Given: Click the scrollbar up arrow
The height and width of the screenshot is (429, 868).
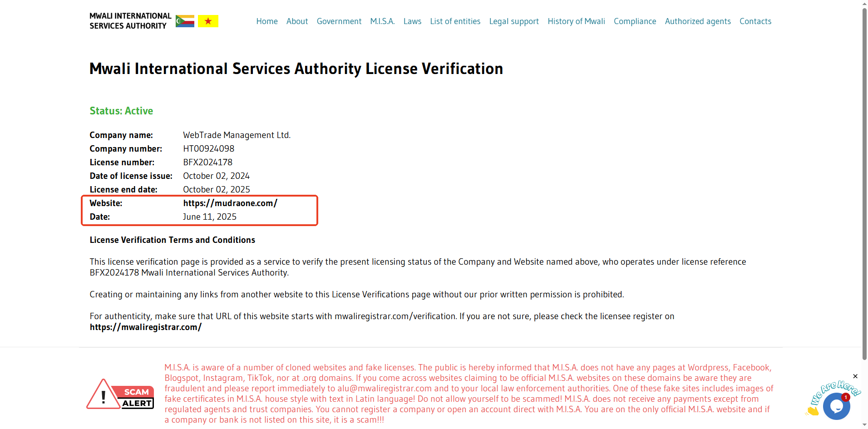Looking at the screenshot, I should pyautogui.click(x=864, y=4).
